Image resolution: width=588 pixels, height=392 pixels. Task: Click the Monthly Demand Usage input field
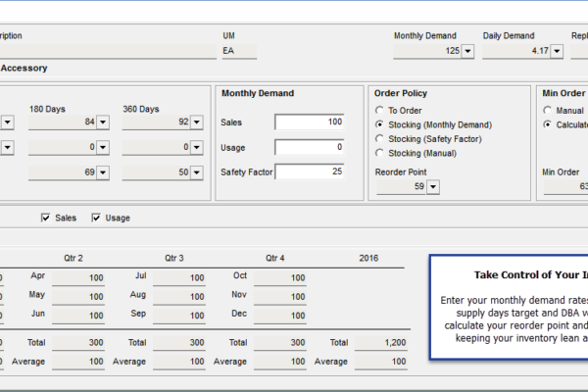coord(310,147)
